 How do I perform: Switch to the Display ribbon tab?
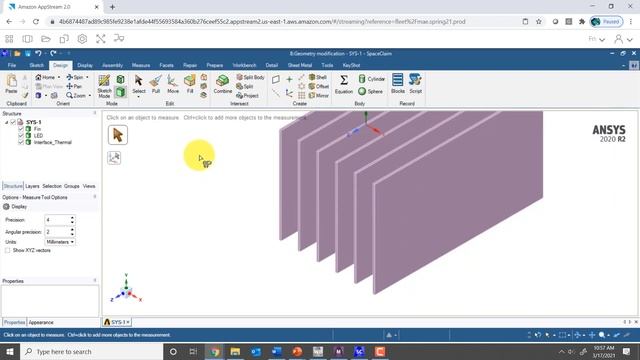[x=84, y=65]
